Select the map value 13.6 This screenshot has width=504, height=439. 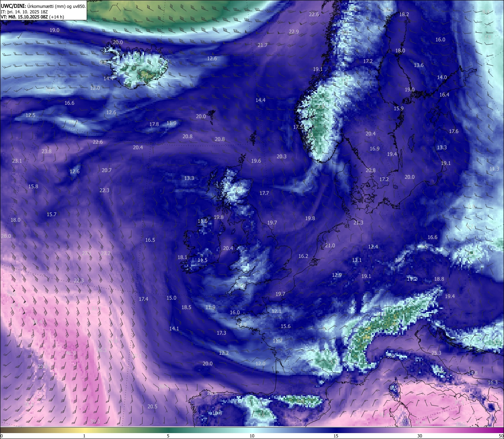coord(419,65)
